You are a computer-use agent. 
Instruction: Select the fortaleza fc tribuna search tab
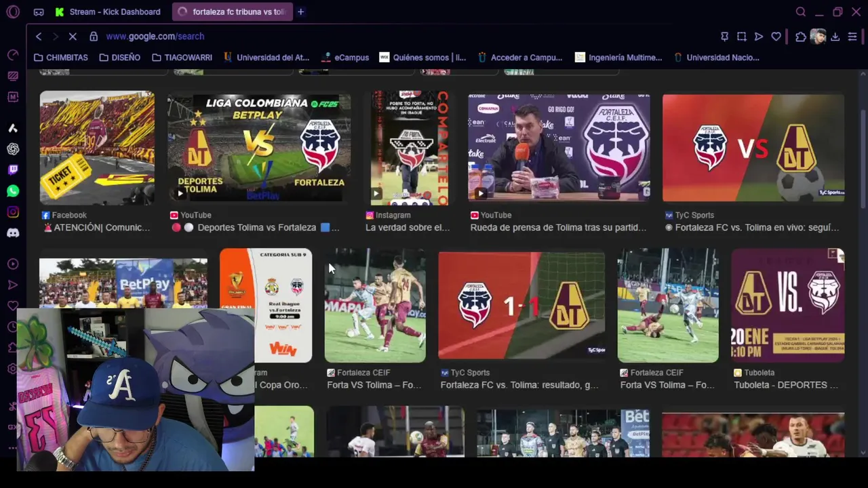pyautogui.click(x=233, y=12)
